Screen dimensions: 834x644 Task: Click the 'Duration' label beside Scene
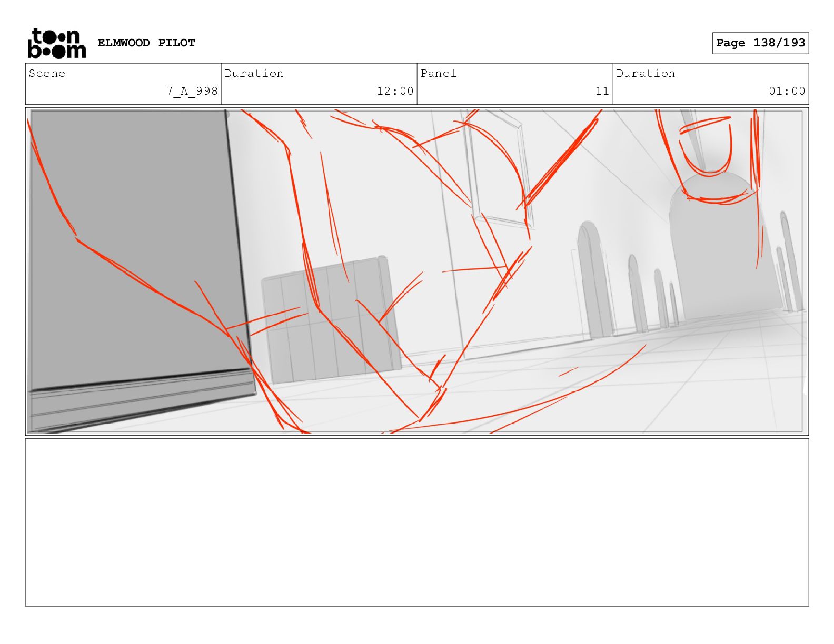[x=254, y=73]
